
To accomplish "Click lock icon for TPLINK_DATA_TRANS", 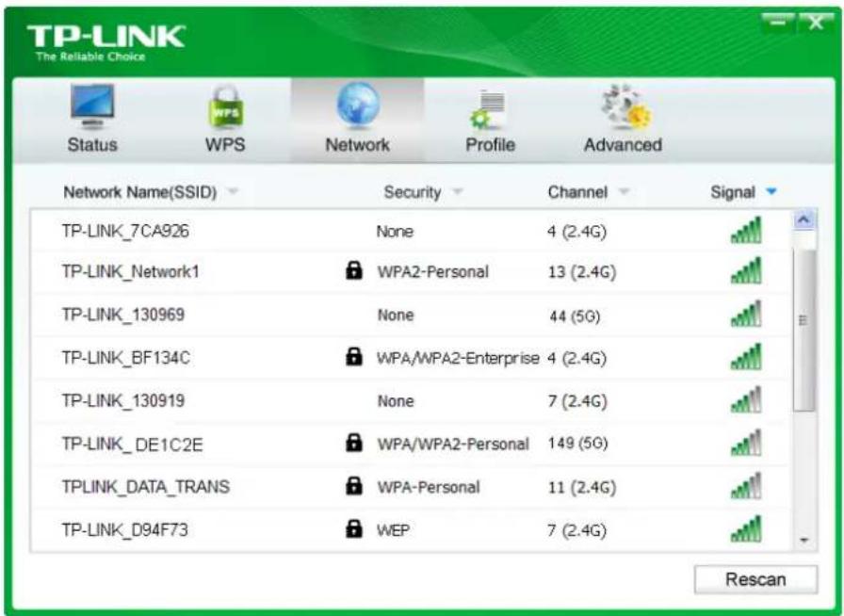I will click(353, 485).
